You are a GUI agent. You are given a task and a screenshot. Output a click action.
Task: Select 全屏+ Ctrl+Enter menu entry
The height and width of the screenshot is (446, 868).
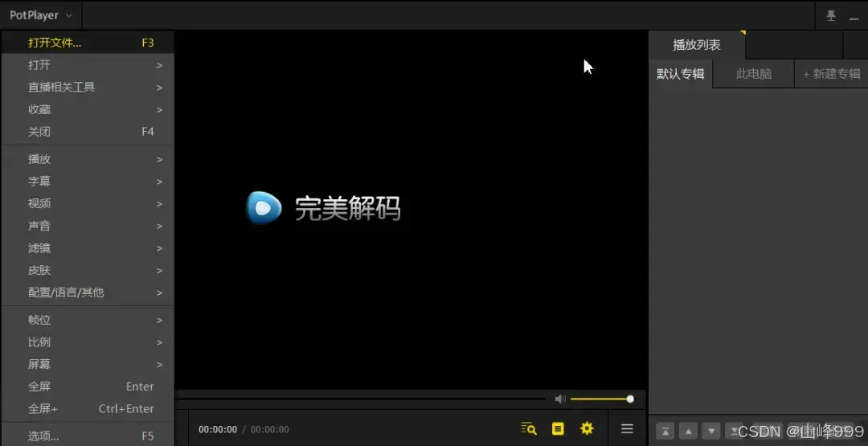tap(88, 408)
